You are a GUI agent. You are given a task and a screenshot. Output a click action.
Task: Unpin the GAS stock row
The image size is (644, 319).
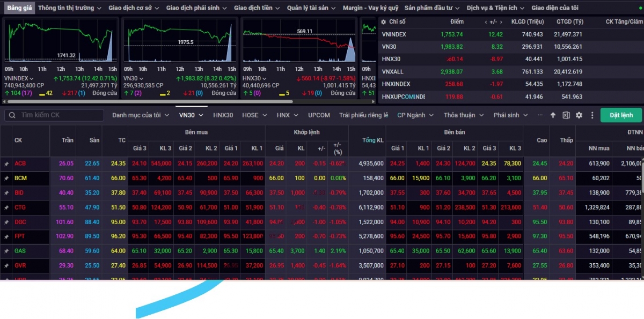[x=6, y=250]
